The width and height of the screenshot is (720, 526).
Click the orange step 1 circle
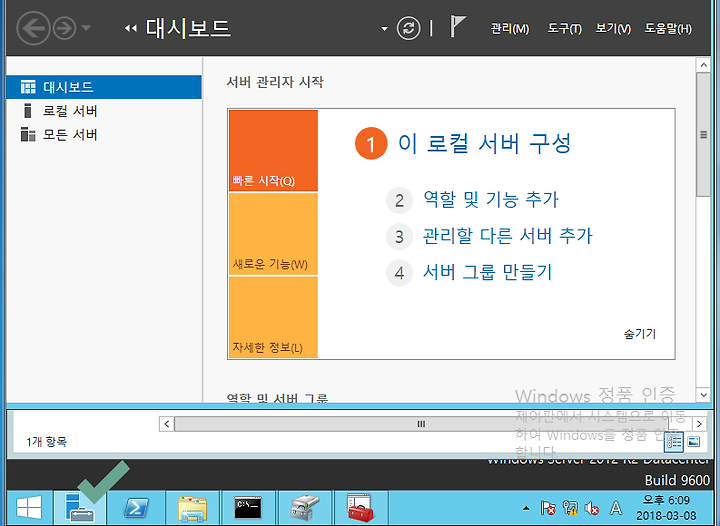point(371,144)
